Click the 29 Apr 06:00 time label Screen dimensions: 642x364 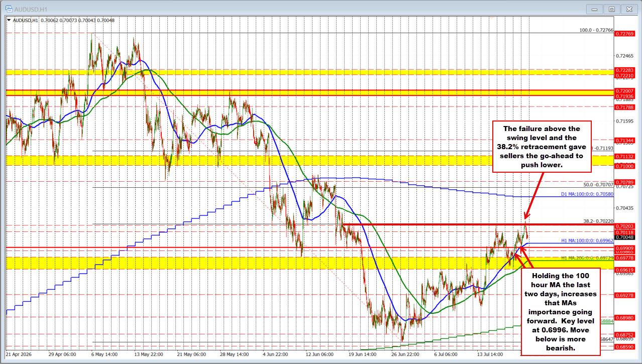click(x=63, y=353)
